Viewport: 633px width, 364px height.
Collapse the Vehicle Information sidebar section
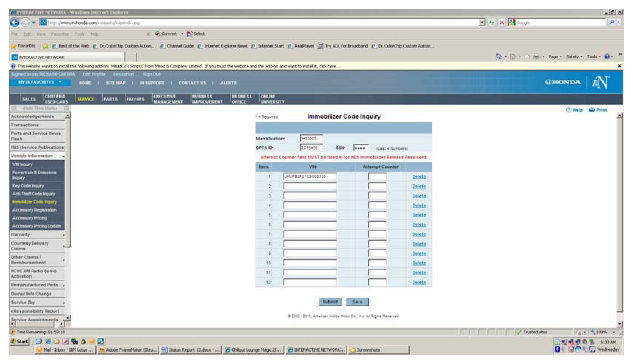point(37,156)
